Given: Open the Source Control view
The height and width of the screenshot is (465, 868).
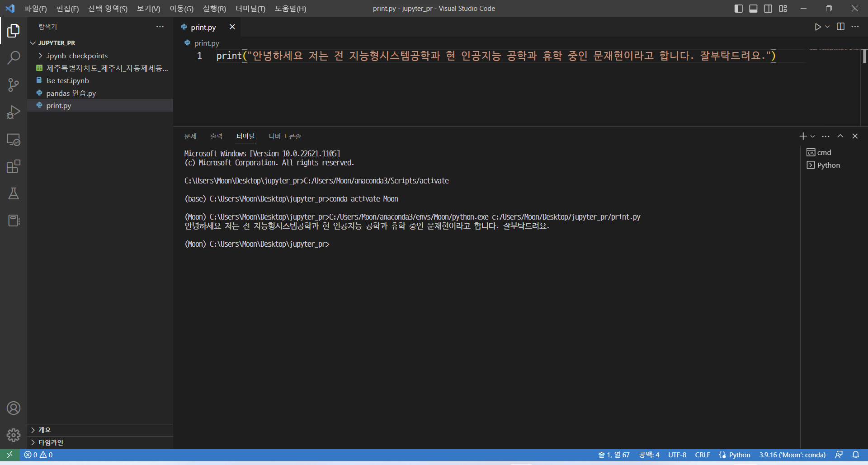Looking at the screenshot, I should point(14,85).
